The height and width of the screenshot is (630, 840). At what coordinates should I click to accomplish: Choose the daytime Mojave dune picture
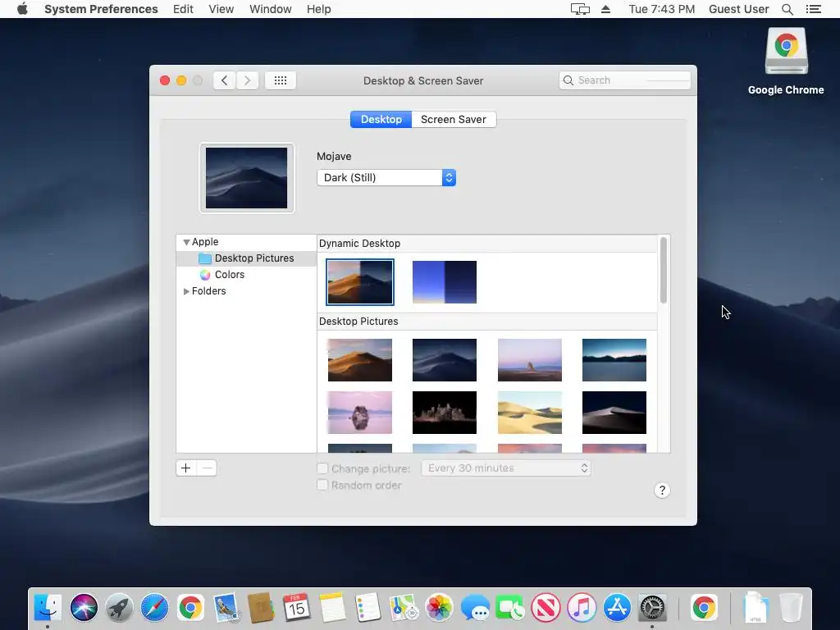pyautogui.click(x=360, y=360)
